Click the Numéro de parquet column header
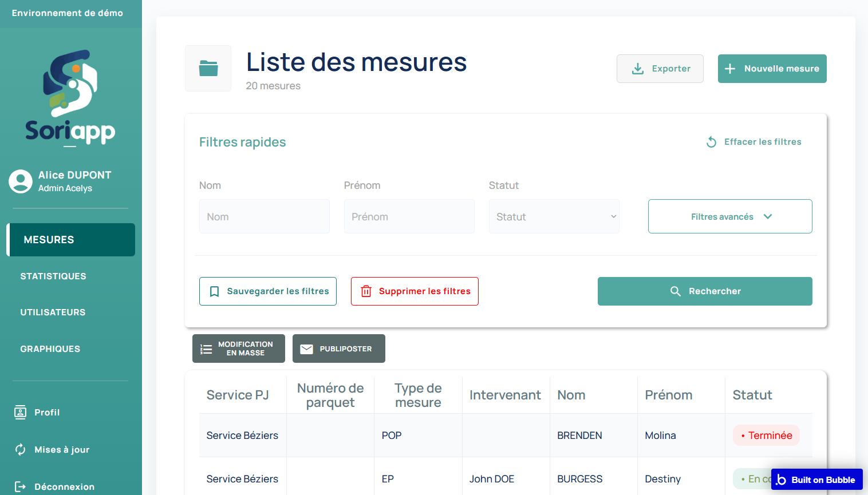 click(x=330, y=395)
